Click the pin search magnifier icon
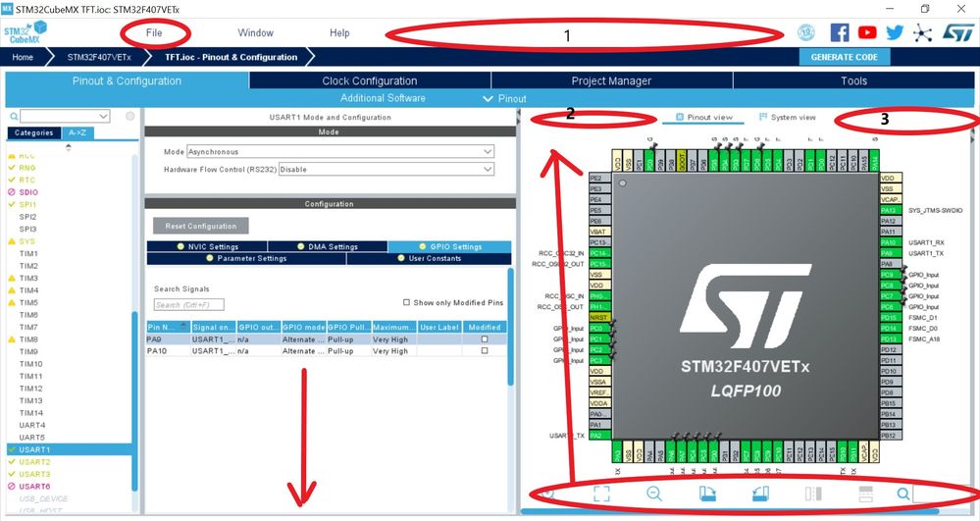The width and height of the screenshot is (980, 521). click(x=903, y=494)
